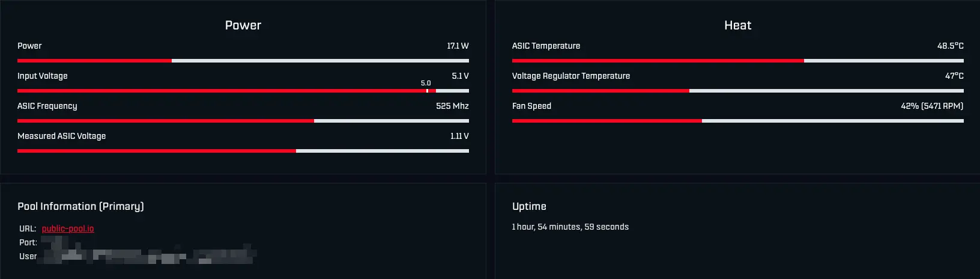The height and width of the screenshot is (279, 980).
Task: Click the Pool Information (Primary) heading
Action: (80, 206)
